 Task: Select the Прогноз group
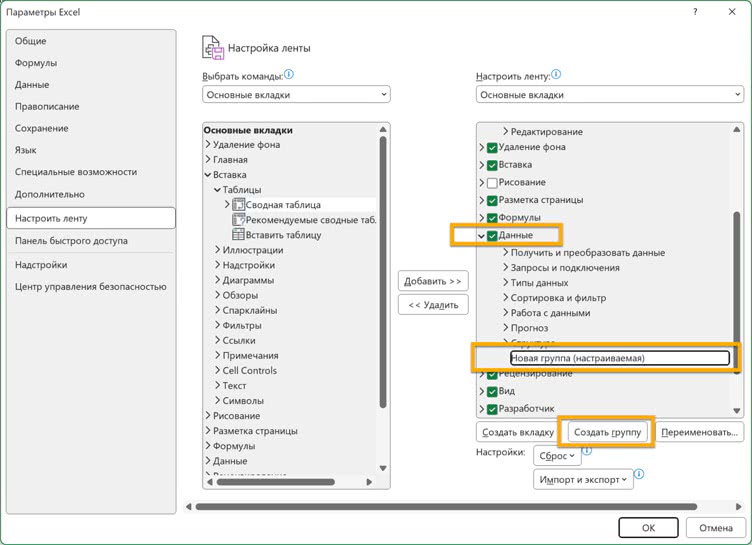pyautogui.click(x=529, y=328)
